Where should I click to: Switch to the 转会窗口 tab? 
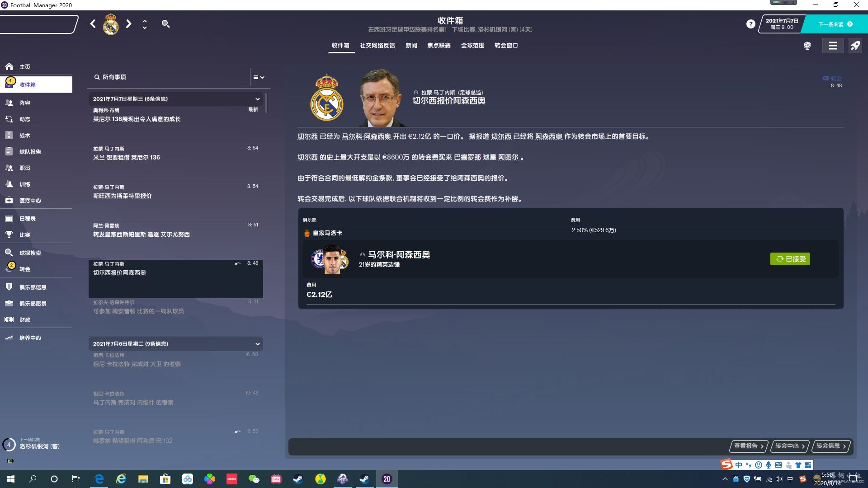506,46
